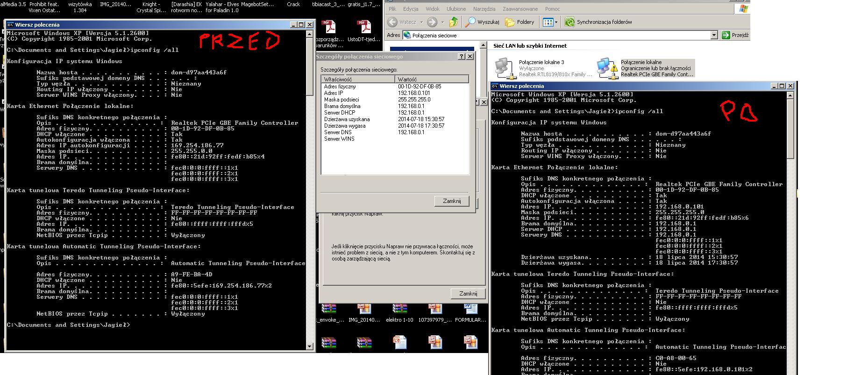
Task: Toggle the Foldery pane button
Action: point(519,22)
